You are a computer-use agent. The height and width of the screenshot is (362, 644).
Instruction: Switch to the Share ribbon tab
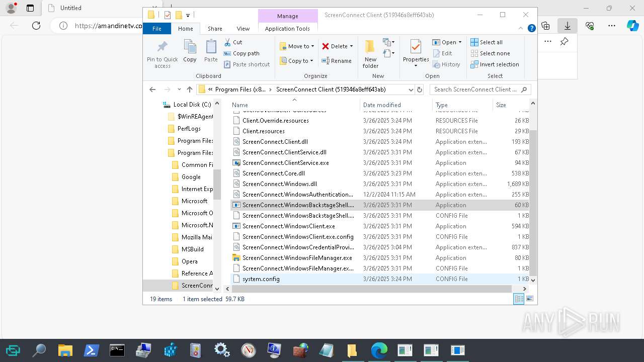click(215, 29)
